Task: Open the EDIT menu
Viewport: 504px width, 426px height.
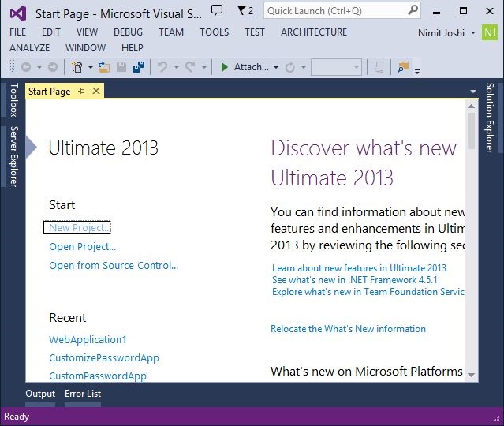Action: 50,32
